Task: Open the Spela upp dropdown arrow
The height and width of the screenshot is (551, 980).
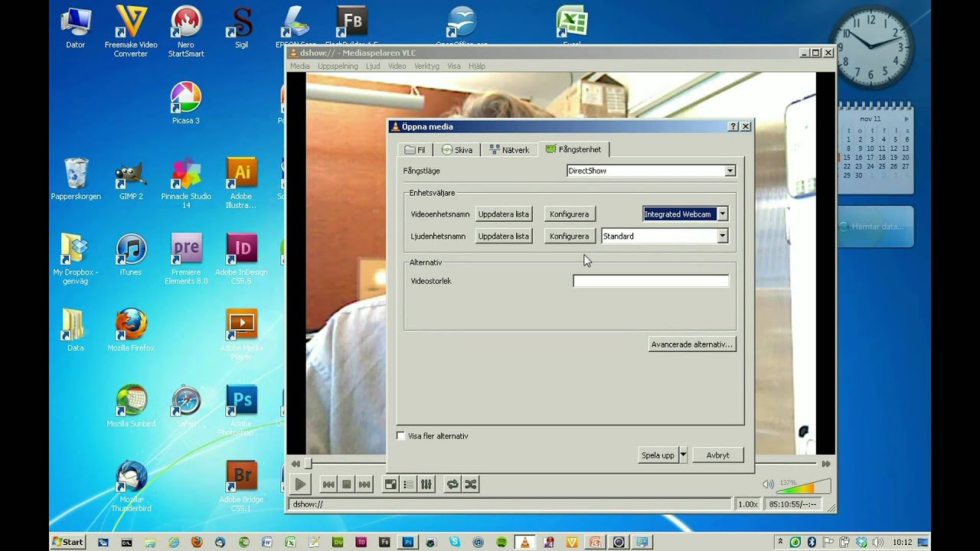Action: pos(683,455)
